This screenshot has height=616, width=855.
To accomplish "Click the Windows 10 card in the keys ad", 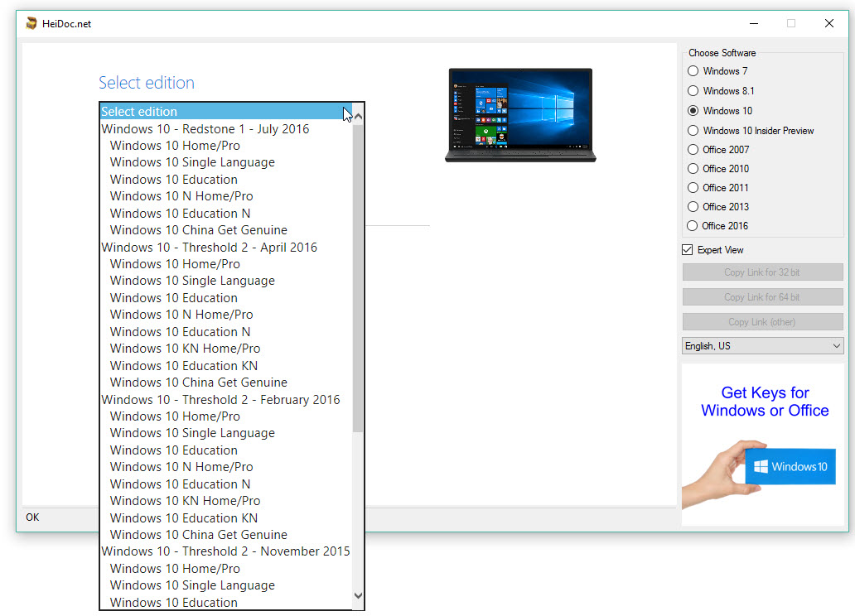I will pyautogui.click(x=790, y=466).
